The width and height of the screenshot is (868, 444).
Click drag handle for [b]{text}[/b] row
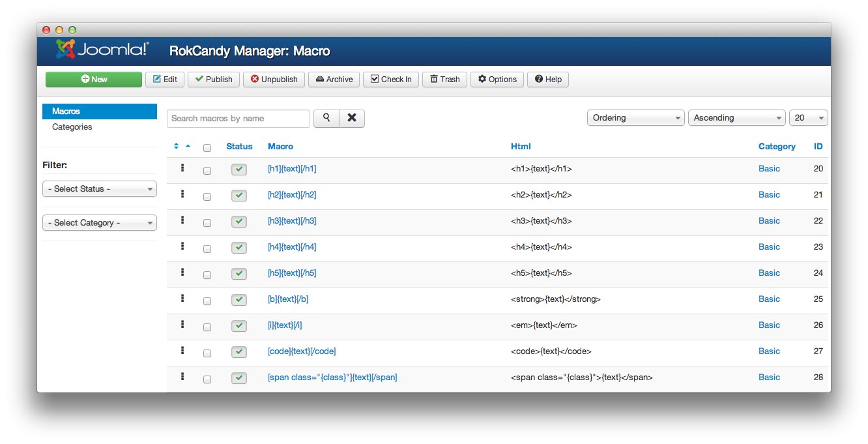click(x=182, y=299)
